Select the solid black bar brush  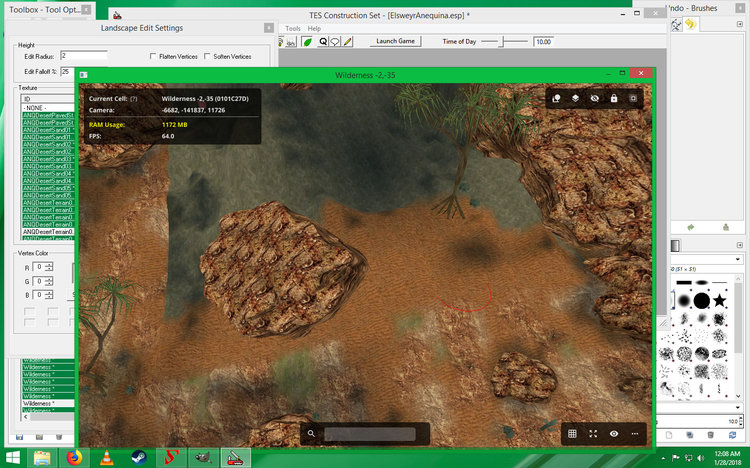pyautogui.click(x=684, y=282)
